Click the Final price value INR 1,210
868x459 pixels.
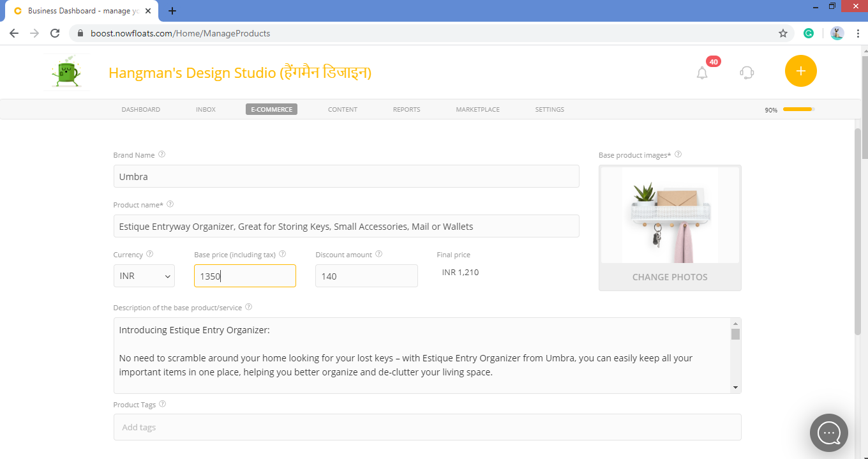[460, 272]
